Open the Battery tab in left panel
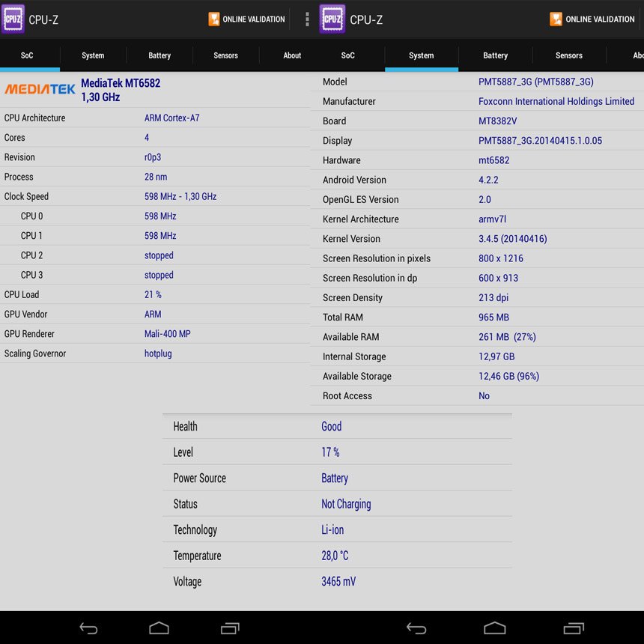Image resolution: width=644 pixels, height=644 pixels. (160, 55)
